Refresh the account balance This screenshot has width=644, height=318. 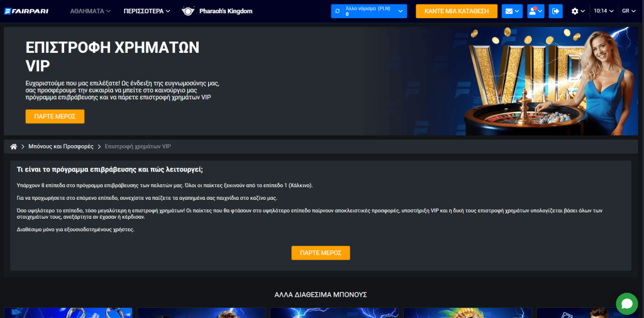(x=338, y=11)
